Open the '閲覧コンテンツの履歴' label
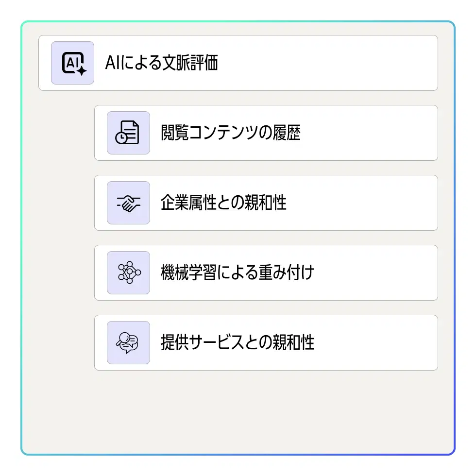The image size is (476, 476). pos(231,133)
